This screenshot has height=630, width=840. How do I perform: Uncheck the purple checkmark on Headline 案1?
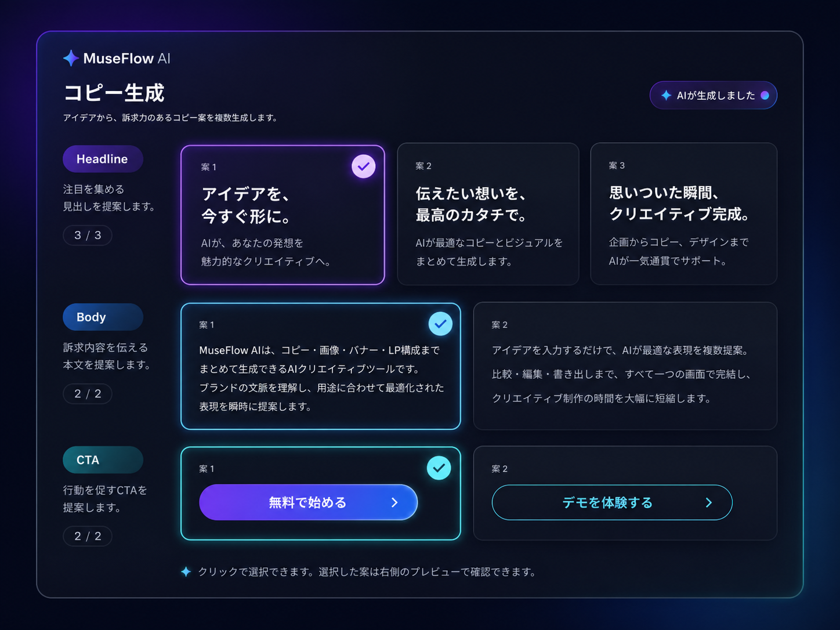[364, 166]
